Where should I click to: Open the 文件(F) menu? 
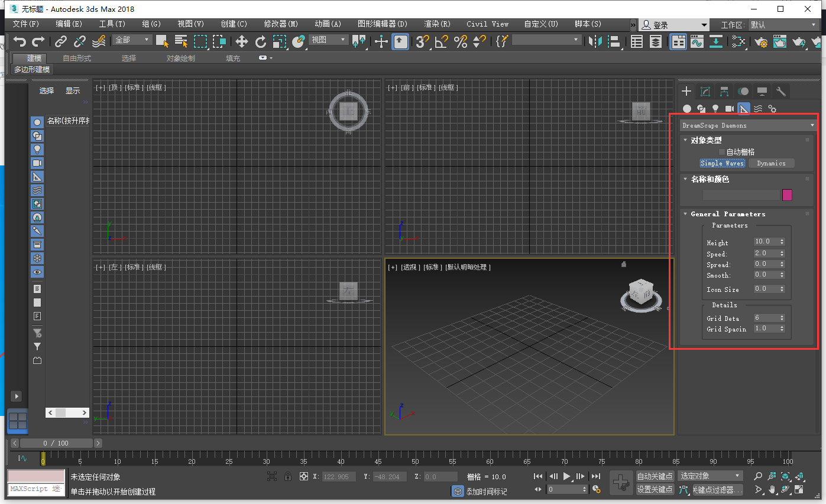25,24
